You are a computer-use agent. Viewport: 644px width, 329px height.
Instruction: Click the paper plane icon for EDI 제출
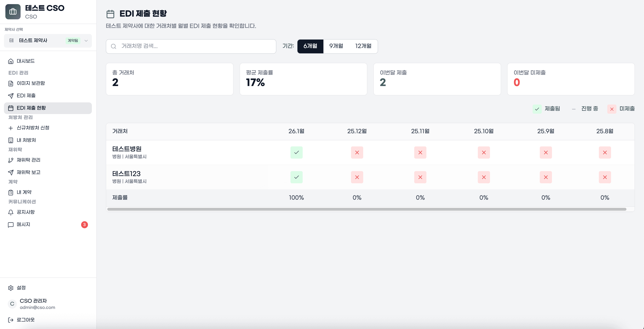click(x=11, y=96)
